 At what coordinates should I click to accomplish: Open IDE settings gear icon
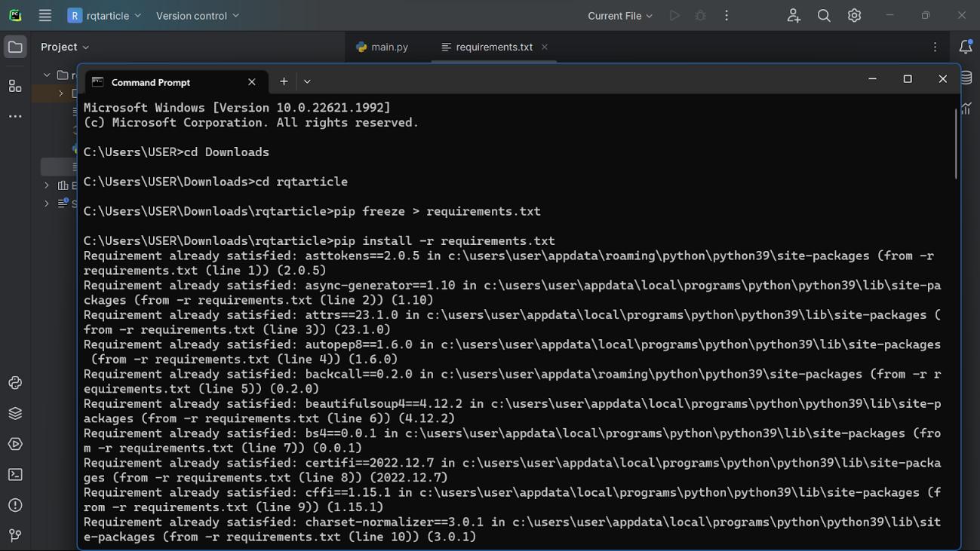(x=854, y=15)
